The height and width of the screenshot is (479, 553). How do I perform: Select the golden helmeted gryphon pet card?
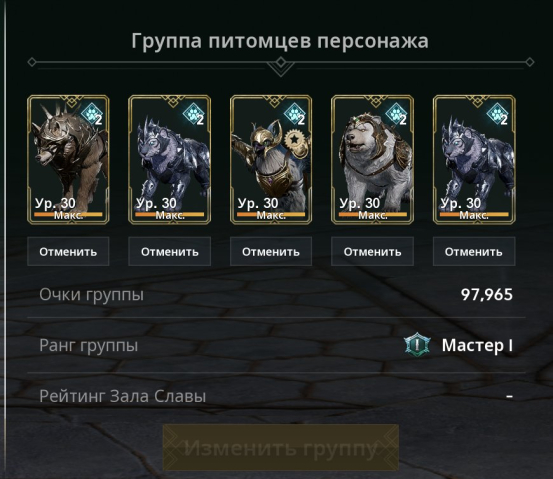point(271,159)
